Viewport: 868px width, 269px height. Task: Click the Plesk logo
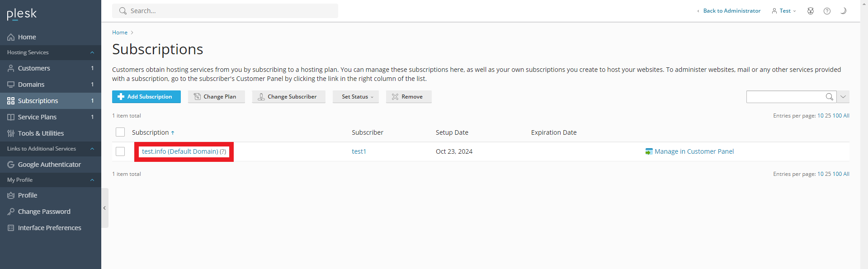pos(22,14)
